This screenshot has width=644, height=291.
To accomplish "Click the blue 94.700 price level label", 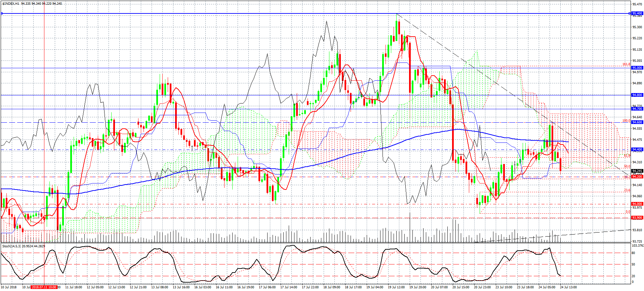I will [x=637, y=109].
